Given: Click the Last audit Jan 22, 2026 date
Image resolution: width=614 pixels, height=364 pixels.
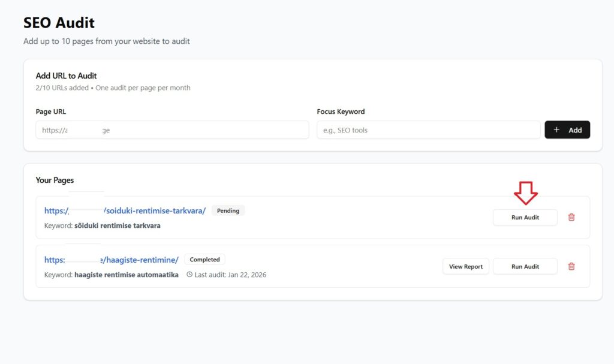Looking at the screenshot, I should coord(230,275).
